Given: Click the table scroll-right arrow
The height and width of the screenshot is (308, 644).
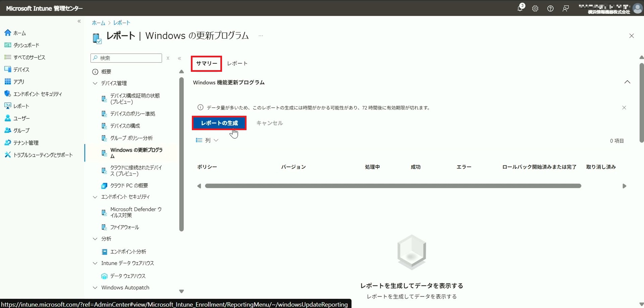Looking at the screenshot, I should (624, 186).
